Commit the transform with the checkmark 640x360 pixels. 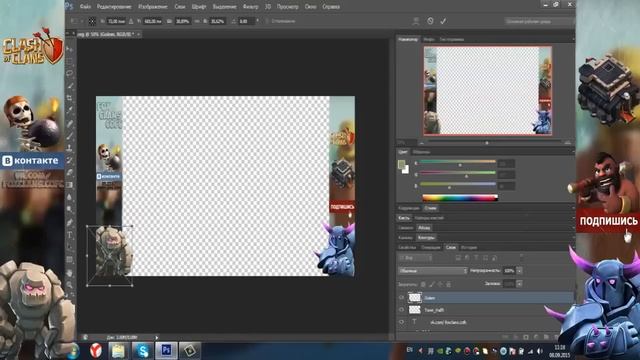pos(443,21)
